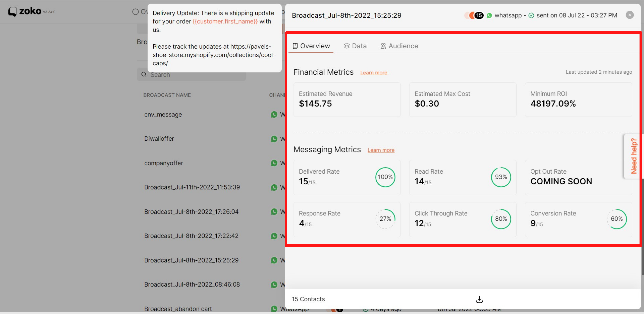Image resolution: width=644 pixels, height=314 pixels.
Task: Select the Overview tab
Action: pyautogui.click(x=311, y=46)
